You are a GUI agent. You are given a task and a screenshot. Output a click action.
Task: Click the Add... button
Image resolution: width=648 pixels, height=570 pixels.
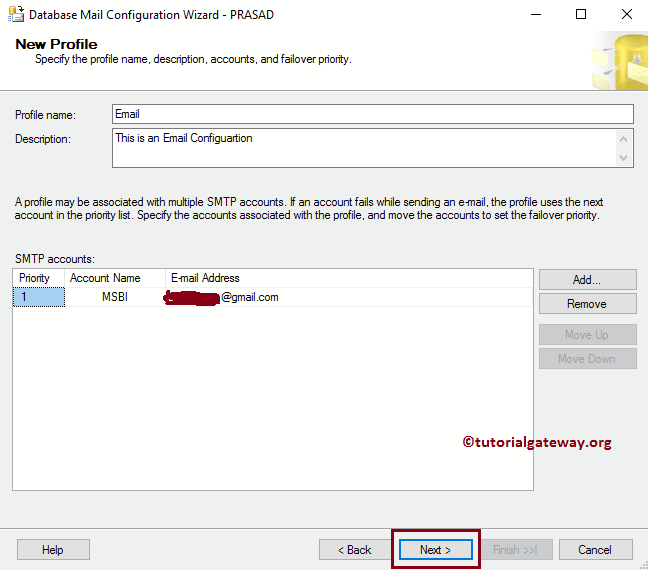tap(587, 280)
